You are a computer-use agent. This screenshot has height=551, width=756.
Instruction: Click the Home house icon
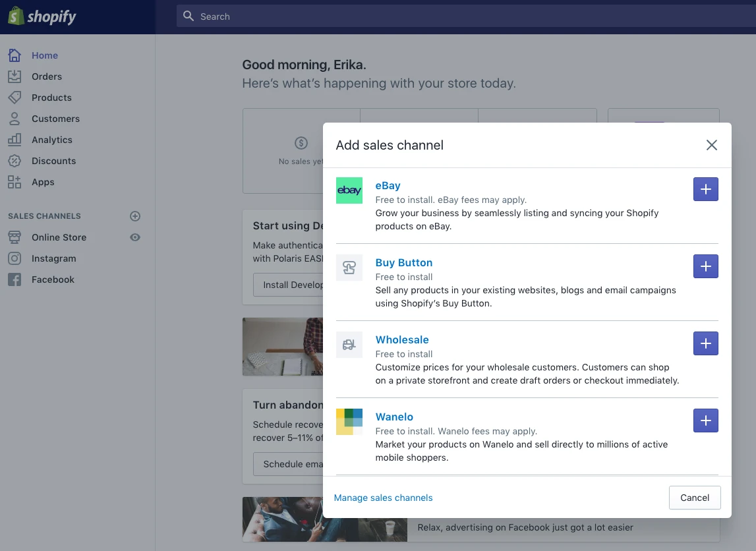15,55
